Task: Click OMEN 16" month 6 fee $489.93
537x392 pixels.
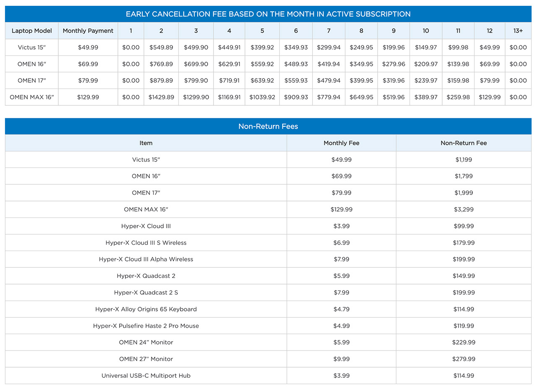Action: [296, 64]
